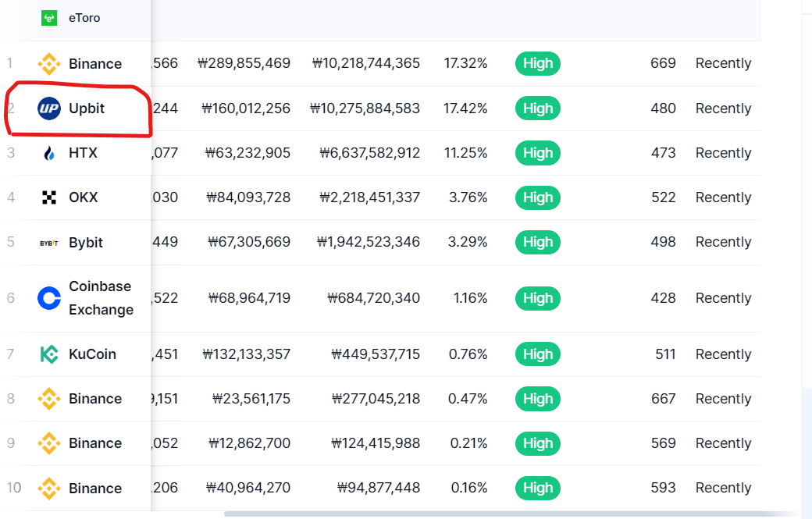812x519 pixels.
Task: Open the HTX exchange link
Action: (x=83, y=153)
